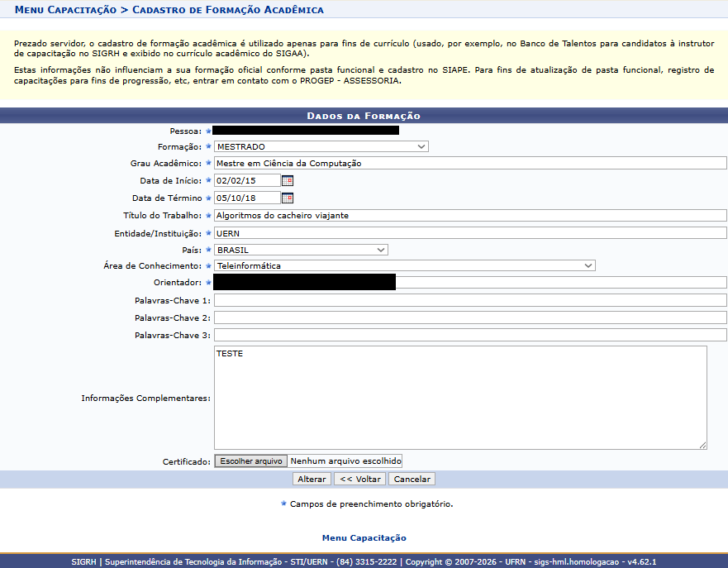
Task: Click the Entidade/Instituição field containing UERN
Action: pyautogui.click(x=470, y=233)
